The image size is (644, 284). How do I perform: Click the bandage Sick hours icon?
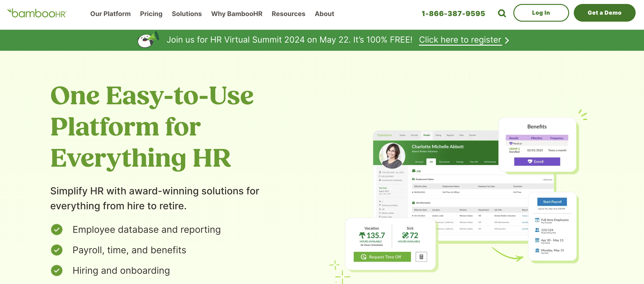(405, 235)
